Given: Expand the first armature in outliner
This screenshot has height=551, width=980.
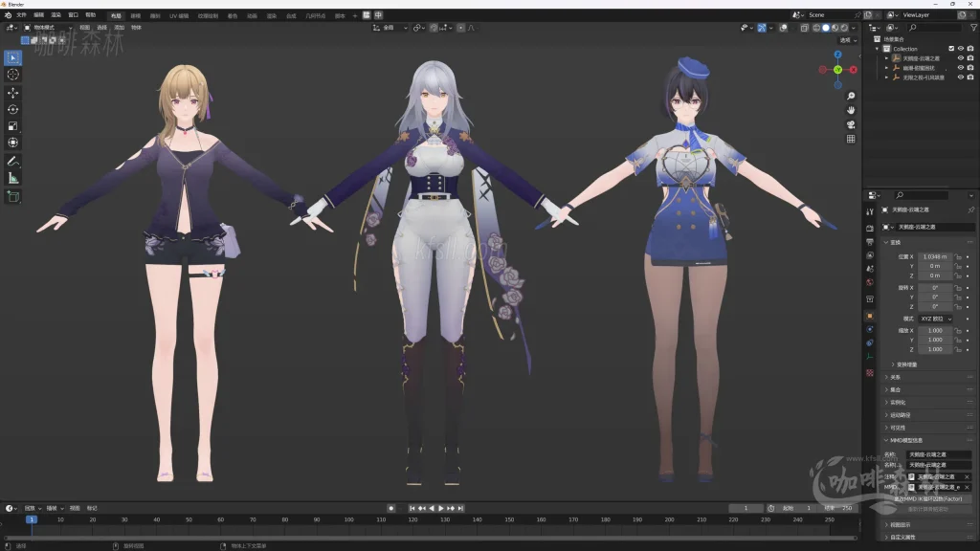Looking at the screenshot, I should [x=886, y=58].
